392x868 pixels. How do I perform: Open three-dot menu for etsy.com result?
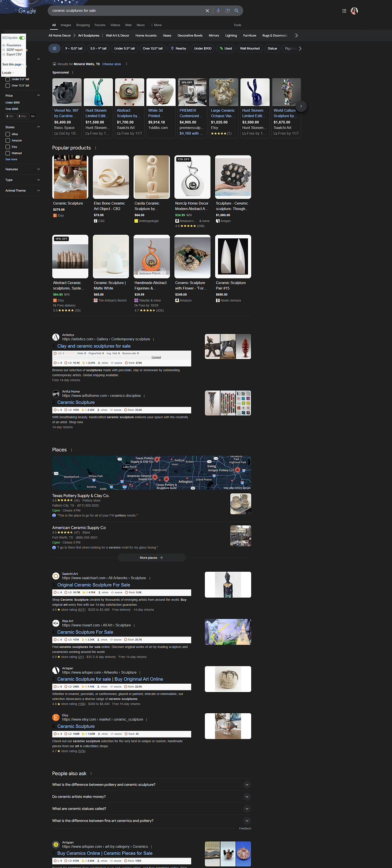coord(146,720)
